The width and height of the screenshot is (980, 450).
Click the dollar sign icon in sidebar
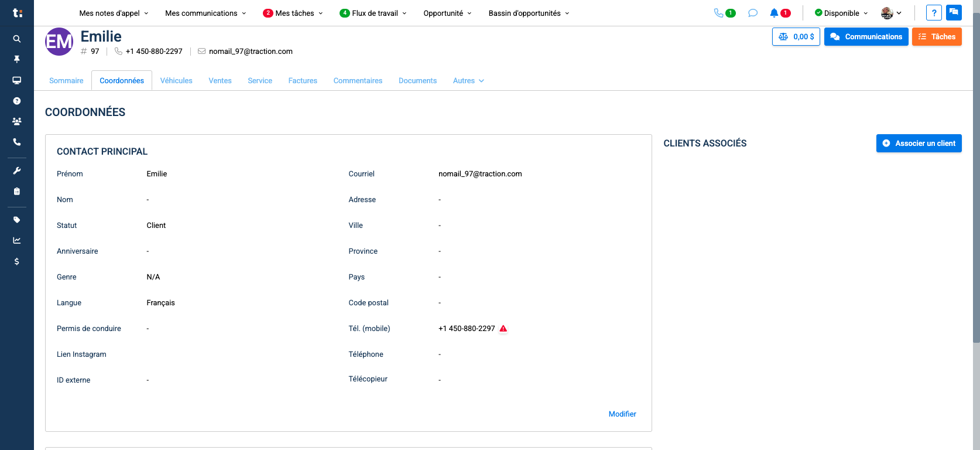coord(17,261)
